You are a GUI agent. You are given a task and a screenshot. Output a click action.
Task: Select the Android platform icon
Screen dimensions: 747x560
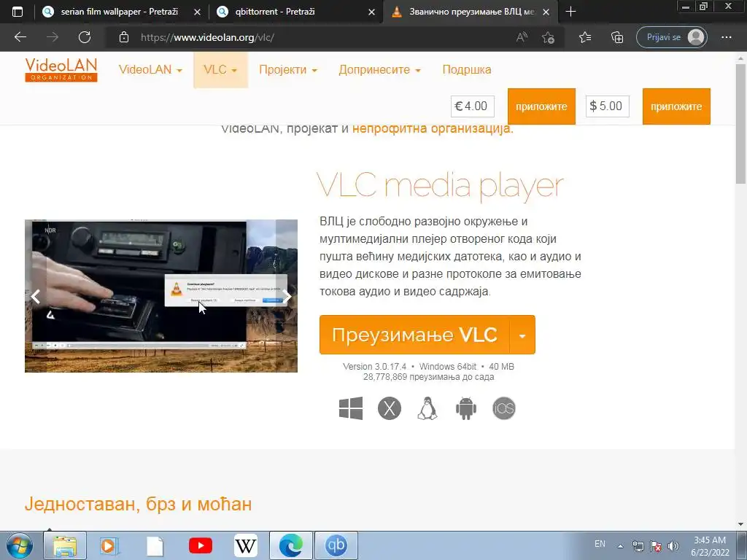(466, 408)
